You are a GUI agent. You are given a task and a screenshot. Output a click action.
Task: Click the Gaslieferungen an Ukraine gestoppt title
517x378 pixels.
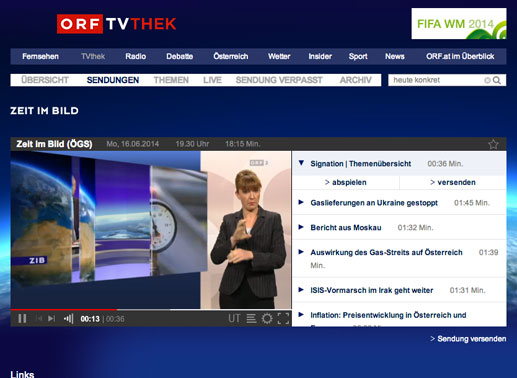[374, 203]
